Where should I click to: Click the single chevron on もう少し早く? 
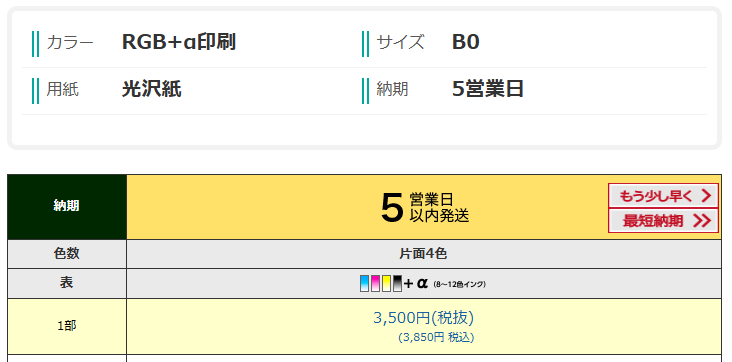(706, 196)
